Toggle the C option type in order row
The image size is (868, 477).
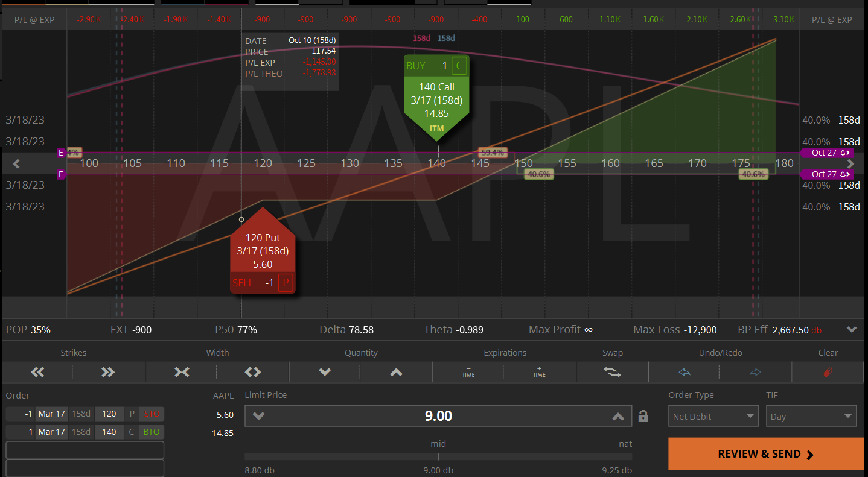click(132, 432)
